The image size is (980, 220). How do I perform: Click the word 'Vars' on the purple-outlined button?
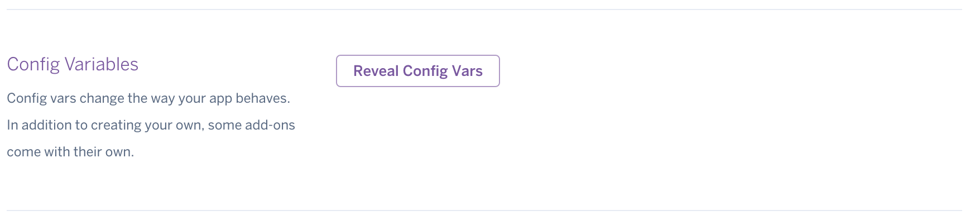pos(467,71)
